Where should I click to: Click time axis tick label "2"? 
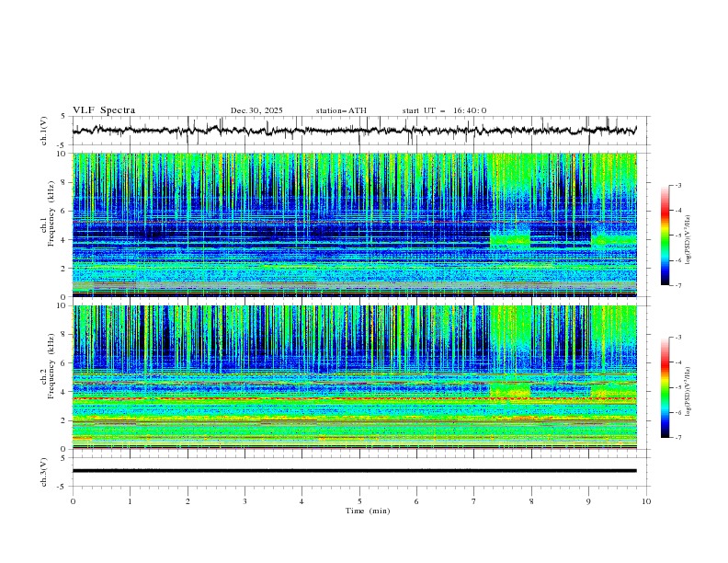(188, 501)
